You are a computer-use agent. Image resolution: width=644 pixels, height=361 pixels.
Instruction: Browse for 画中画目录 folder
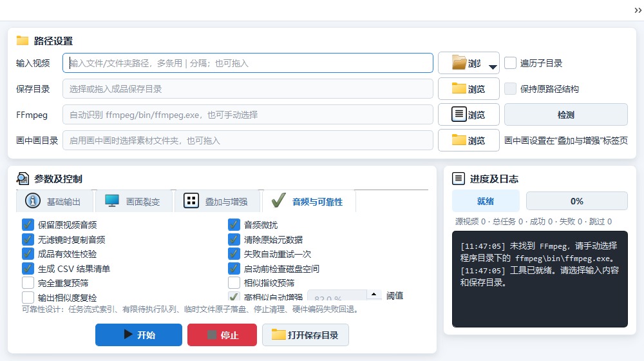point(469,140)
